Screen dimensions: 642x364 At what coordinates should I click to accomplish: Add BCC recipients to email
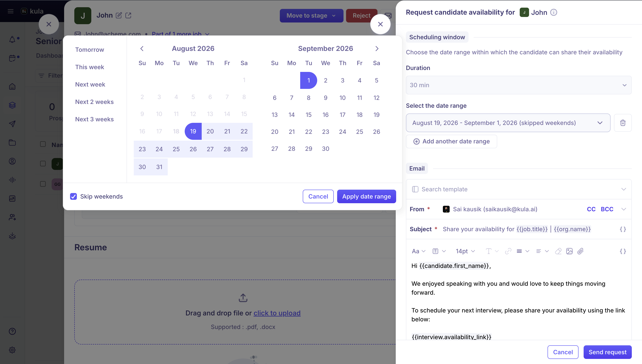(x=607, y=209)
